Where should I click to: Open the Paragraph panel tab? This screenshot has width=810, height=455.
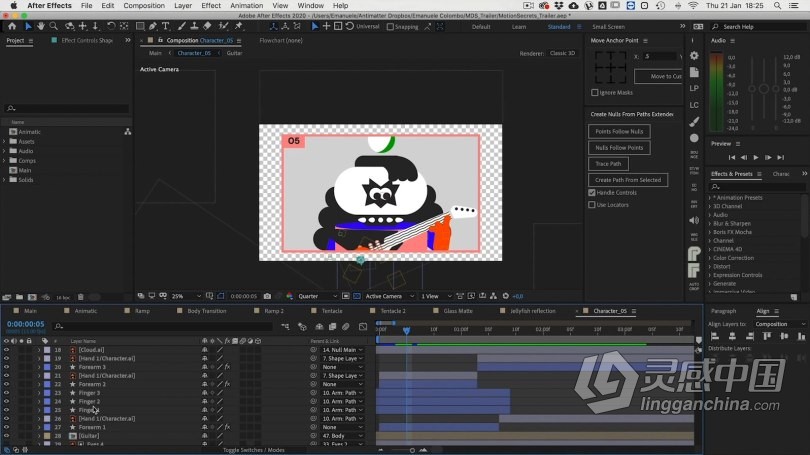[x=723, y=311]
